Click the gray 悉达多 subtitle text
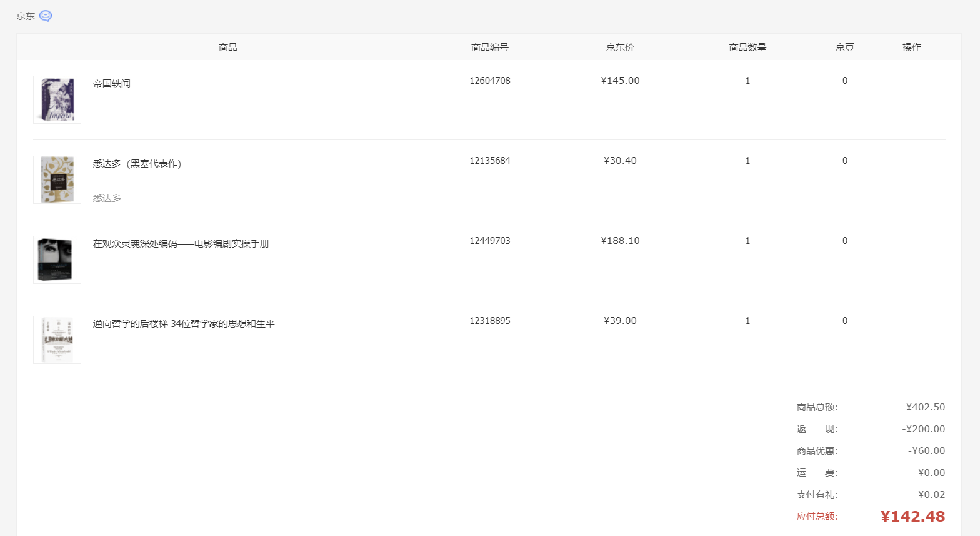Image resolution: width=980 pixels, height=536 pixels. click(107, 198)
